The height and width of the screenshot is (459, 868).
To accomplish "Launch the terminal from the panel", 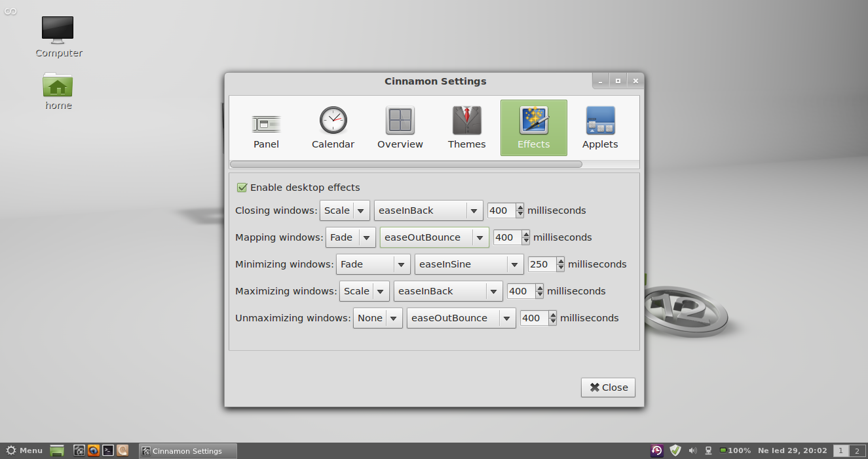I will click(108, 450).
